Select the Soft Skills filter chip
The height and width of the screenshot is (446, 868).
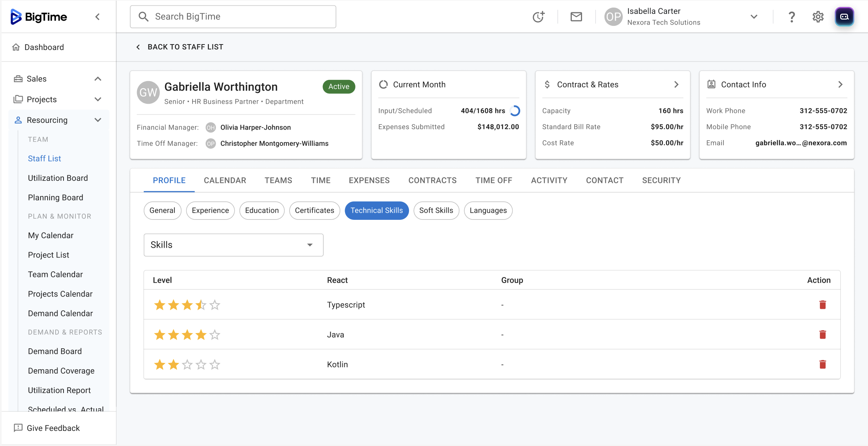(x=436, y=211)
